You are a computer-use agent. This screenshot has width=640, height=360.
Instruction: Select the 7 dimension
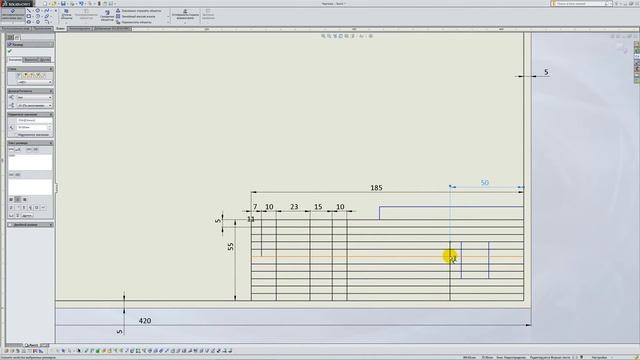coord(255,207)
